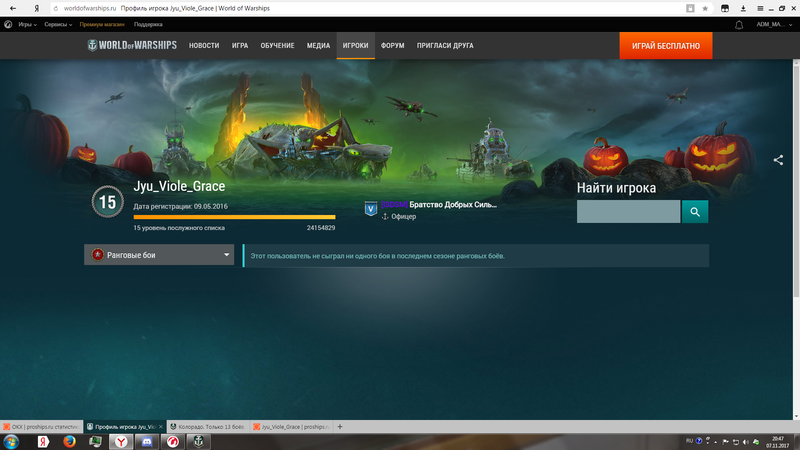Click the 'Офицер' clan rank label
Image resolution: width=800 pixels, height=450 pixels.
point(404,217)
